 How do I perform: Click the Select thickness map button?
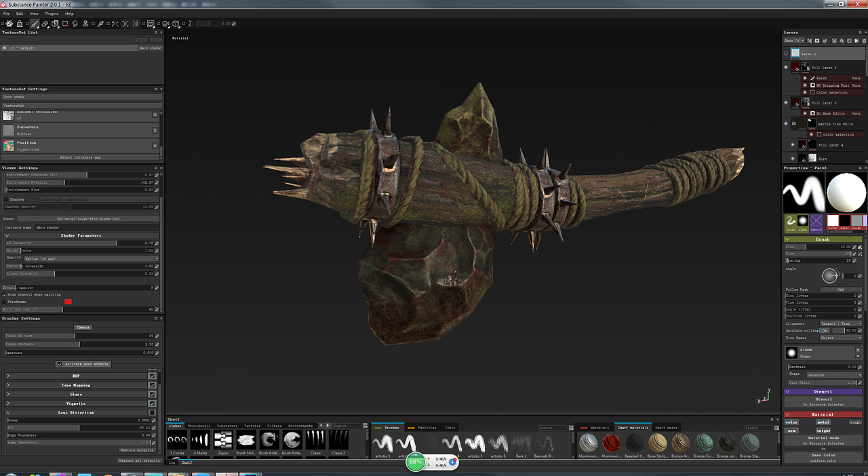81,157
